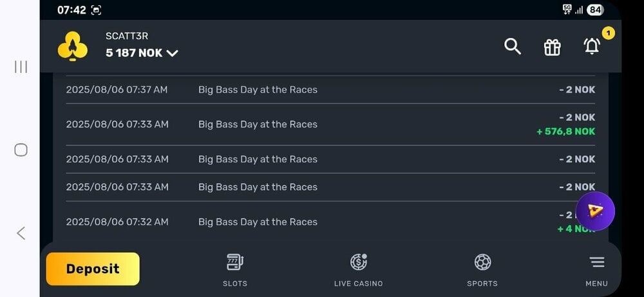Tap Android recent apps button
644x297 pixels.
[21, 67]
